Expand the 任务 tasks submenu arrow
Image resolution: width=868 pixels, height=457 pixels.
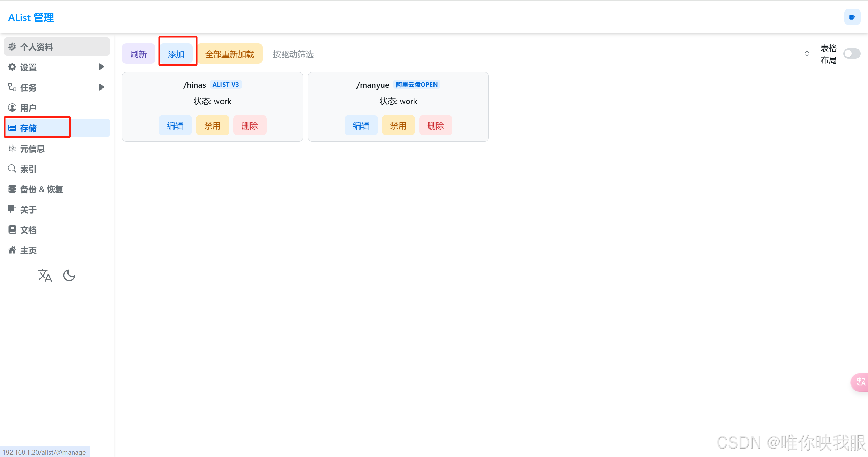[x=101, y=87]
